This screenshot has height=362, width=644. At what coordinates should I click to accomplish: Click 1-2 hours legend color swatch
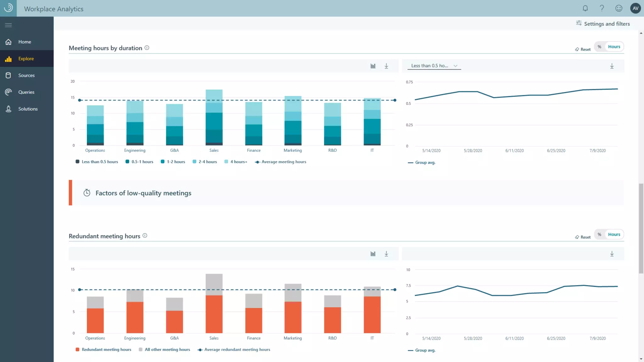pos(163,162)
